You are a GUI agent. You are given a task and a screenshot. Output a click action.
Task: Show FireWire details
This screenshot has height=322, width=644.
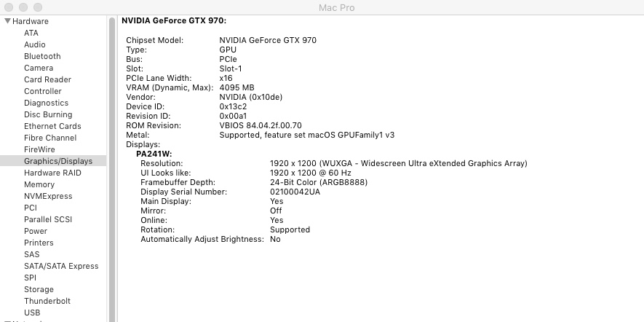coord(39,149)
